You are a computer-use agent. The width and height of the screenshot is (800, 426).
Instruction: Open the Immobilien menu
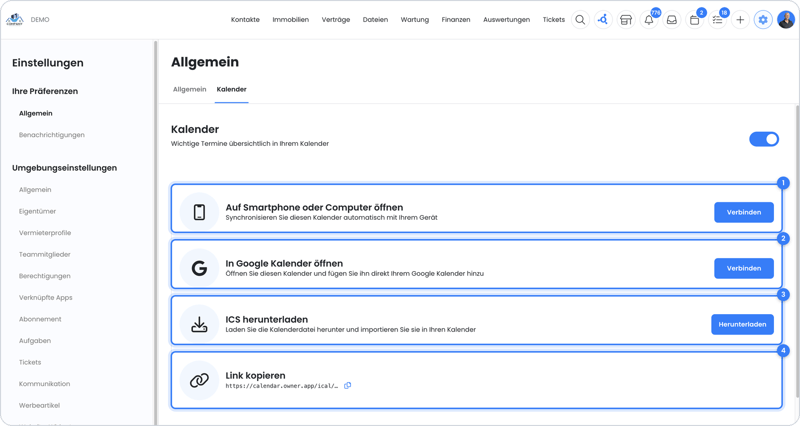[290, 20]
